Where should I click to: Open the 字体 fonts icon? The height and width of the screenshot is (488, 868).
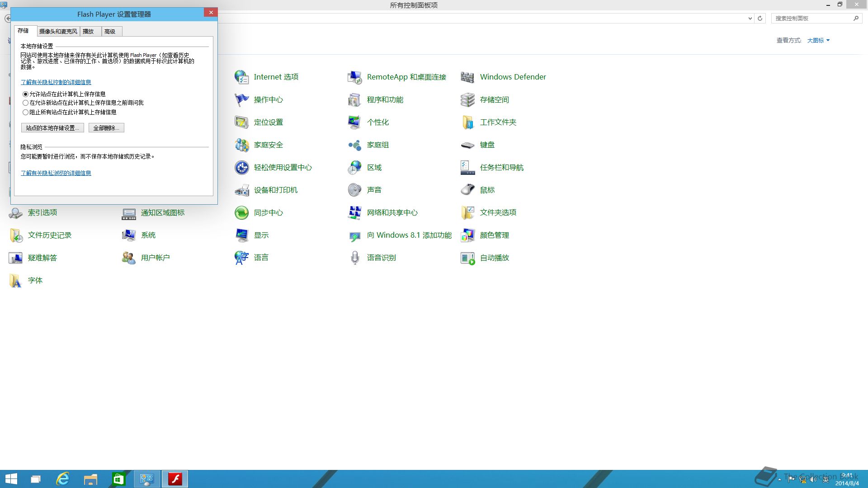click(x=16, y=281)
